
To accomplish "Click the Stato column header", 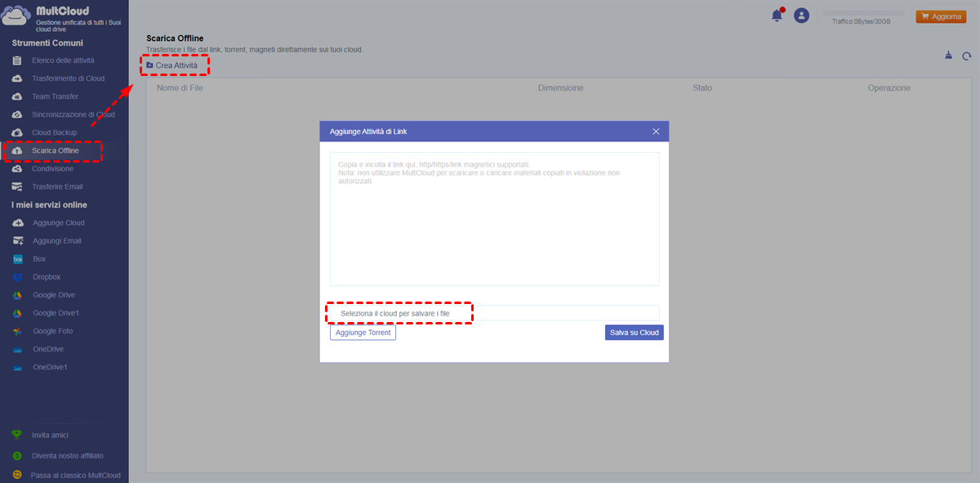I will coord(702,87).
